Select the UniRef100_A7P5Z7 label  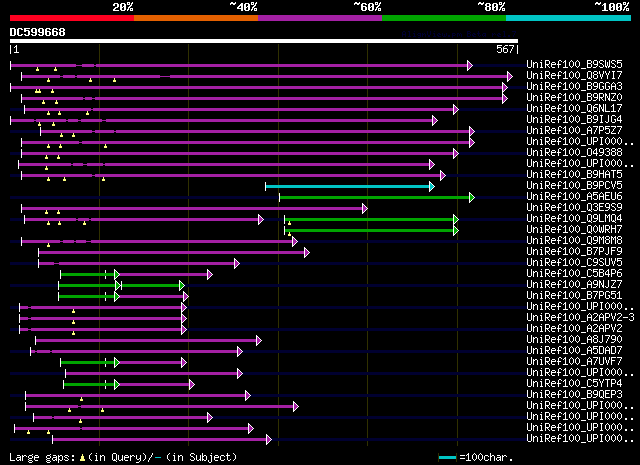tap(574, 130)
